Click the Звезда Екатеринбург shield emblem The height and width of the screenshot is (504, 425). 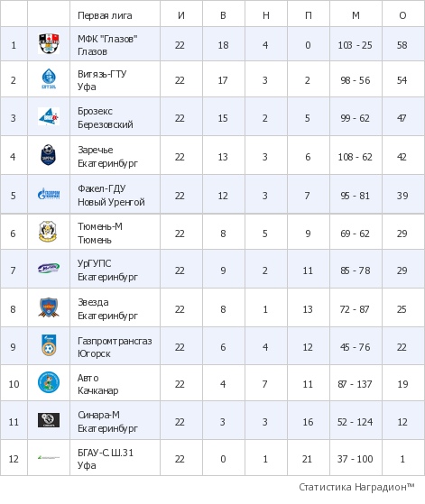pyautogui.click(x=49, y=307)
